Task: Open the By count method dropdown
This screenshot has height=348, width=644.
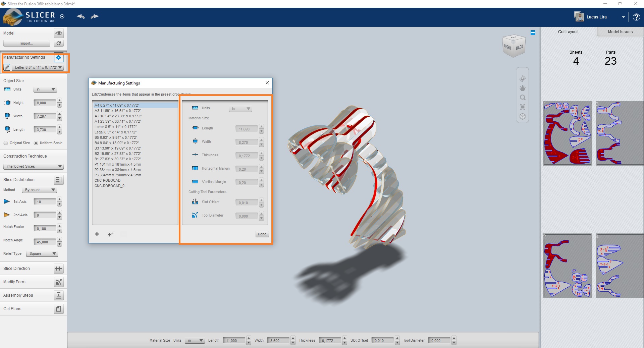Action: pyautogui.click(x=39, y=190)
